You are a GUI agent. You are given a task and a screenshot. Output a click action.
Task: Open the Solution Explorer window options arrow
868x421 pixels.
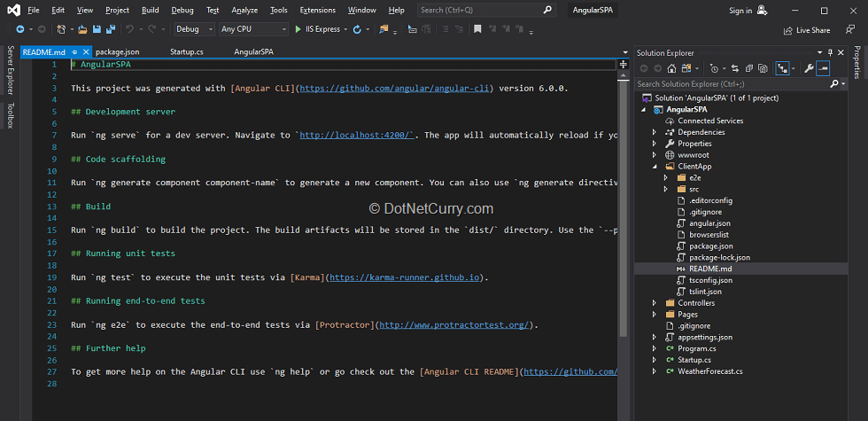(x=822, y=52)
